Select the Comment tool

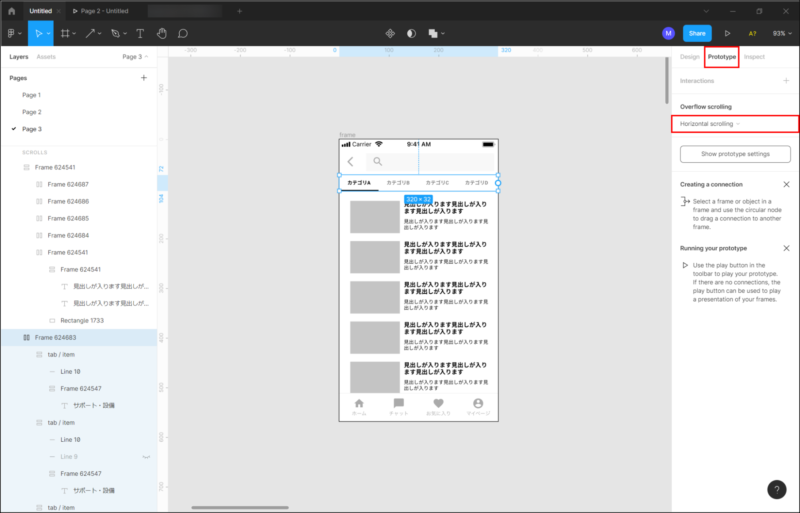[183, 33]
